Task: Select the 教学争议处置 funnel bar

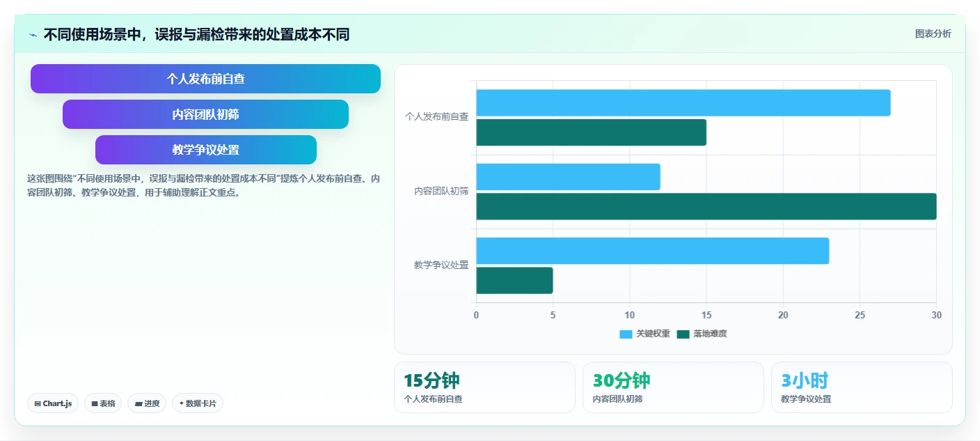Action: tap(205, 150)
